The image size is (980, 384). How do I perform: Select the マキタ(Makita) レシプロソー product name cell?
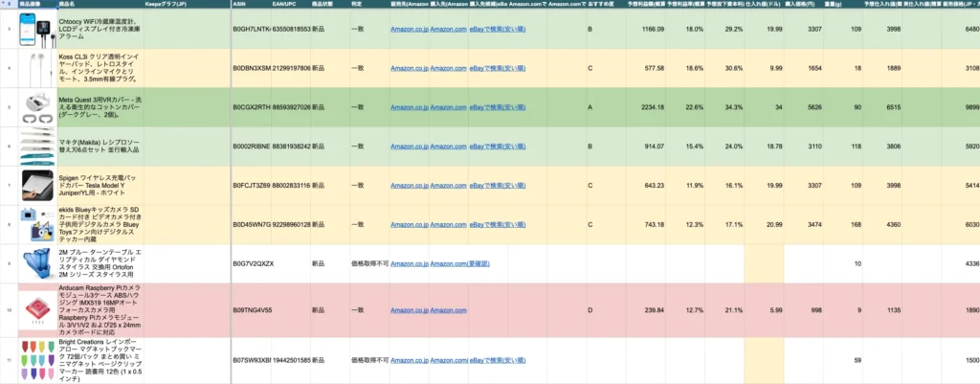100,147
